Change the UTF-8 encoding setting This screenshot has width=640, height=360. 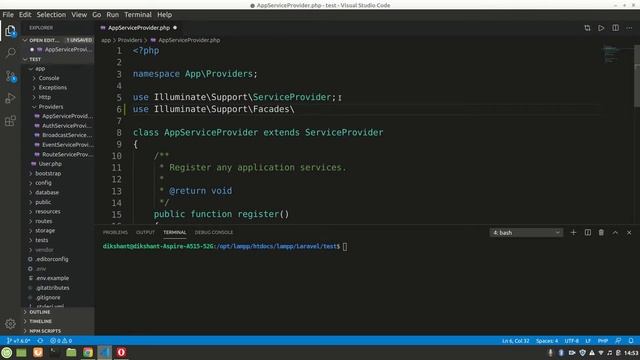[x=571, y=340]
